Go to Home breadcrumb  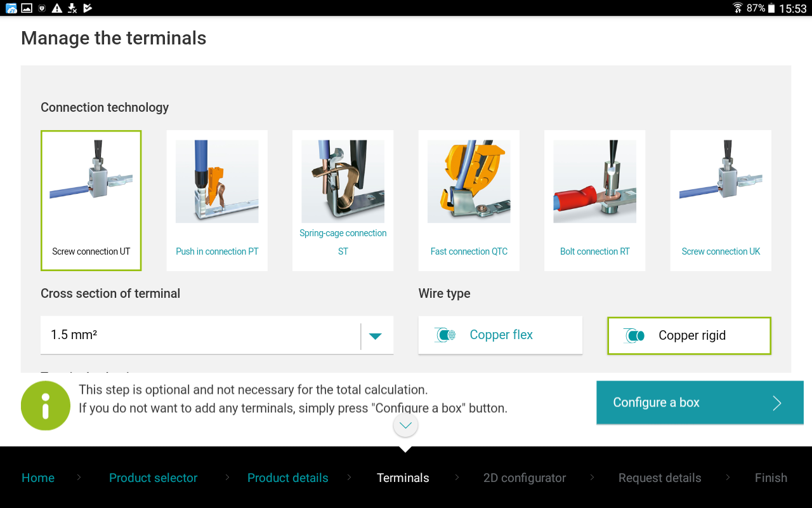tap(38, 478)
